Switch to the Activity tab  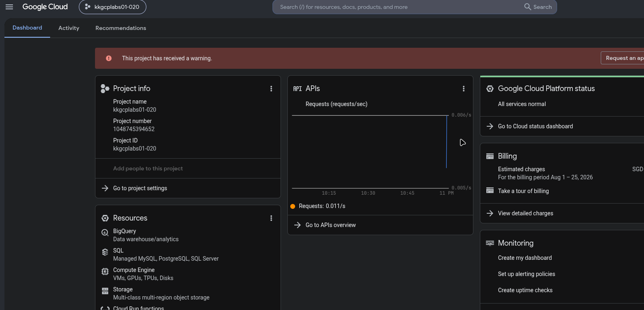pos(69,28)
